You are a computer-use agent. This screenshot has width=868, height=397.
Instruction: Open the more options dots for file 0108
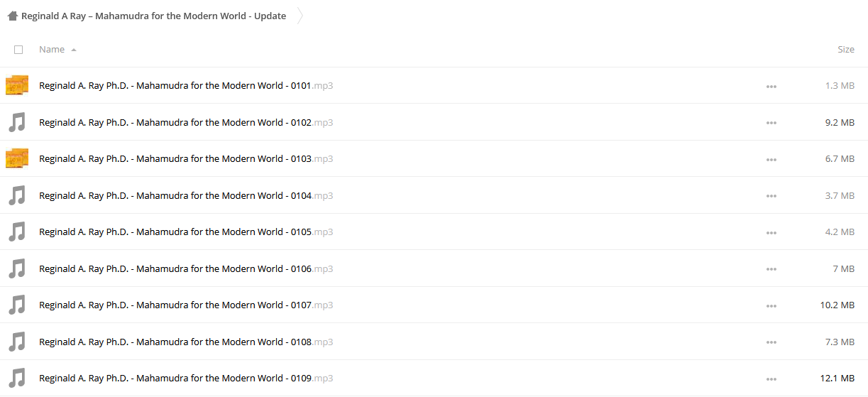[x=771, y=342]
